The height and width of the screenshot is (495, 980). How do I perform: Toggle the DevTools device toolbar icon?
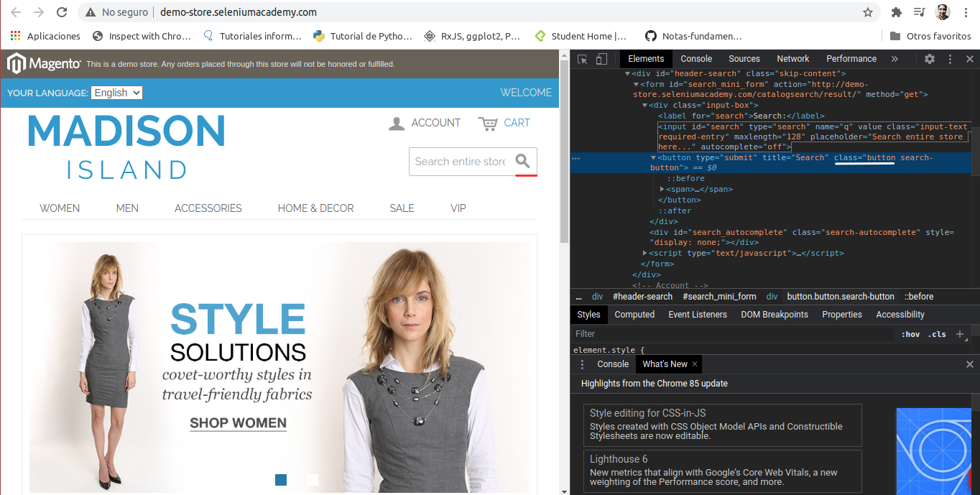click(602, 59)
